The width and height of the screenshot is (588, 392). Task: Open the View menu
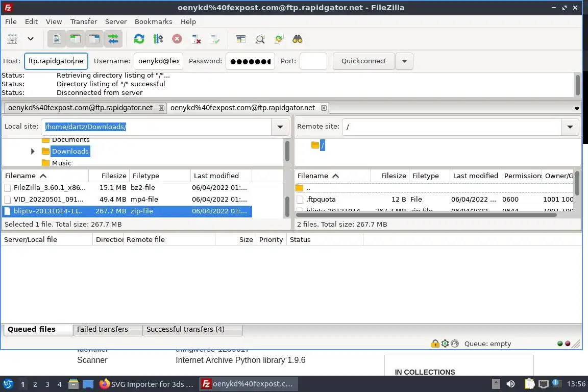54,21
